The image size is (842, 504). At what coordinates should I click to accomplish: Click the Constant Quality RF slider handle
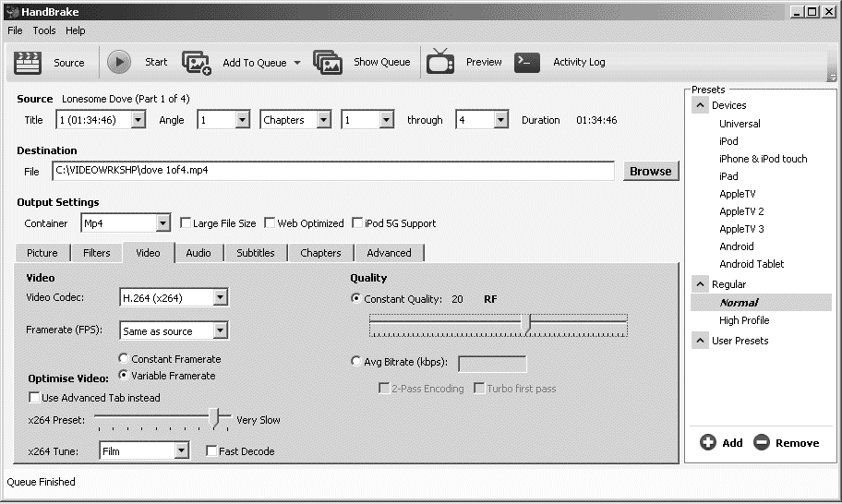pyautogui.click(x=527, y=324)
